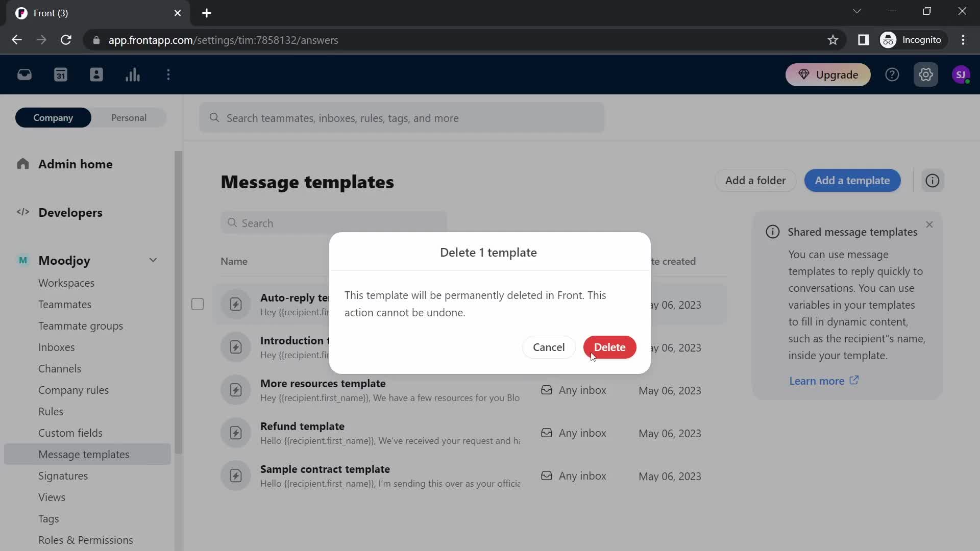This screenshot has height=551, width=980.
Task: Open Company rules in the sidebar
Action: tap(73, 390)
